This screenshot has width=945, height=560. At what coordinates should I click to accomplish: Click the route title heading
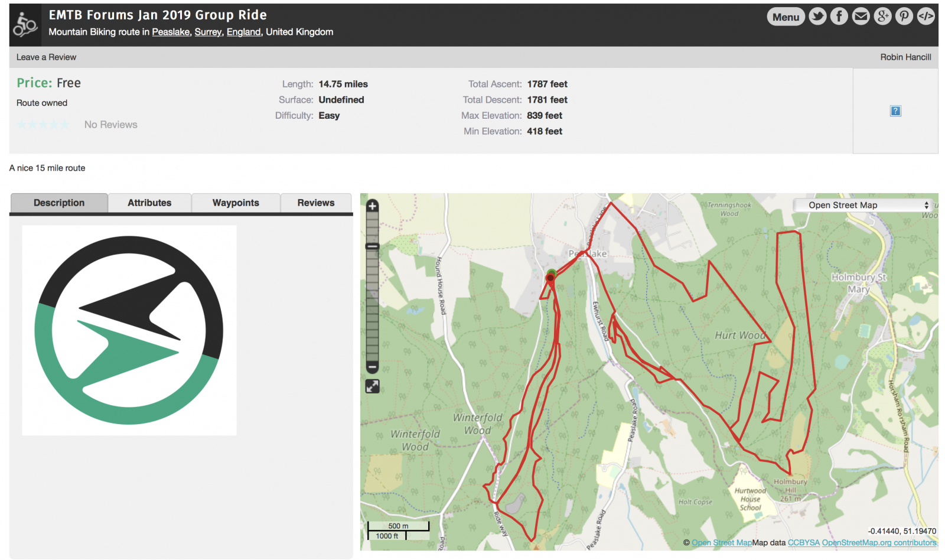pos(158,15)
